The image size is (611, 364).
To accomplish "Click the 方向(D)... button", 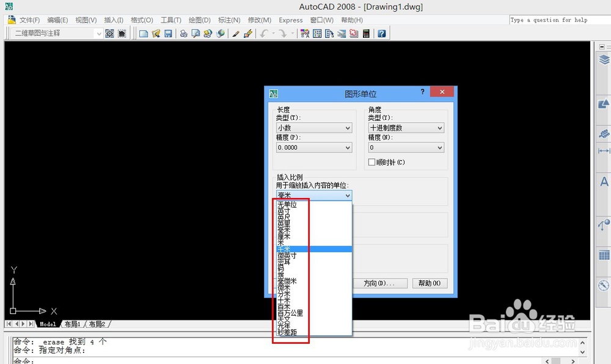I will 380,283.
